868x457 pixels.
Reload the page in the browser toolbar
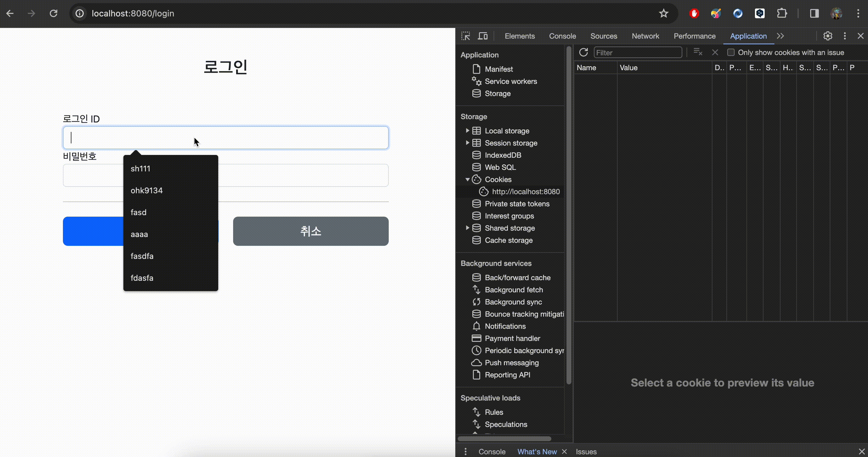tap(53, 13)
